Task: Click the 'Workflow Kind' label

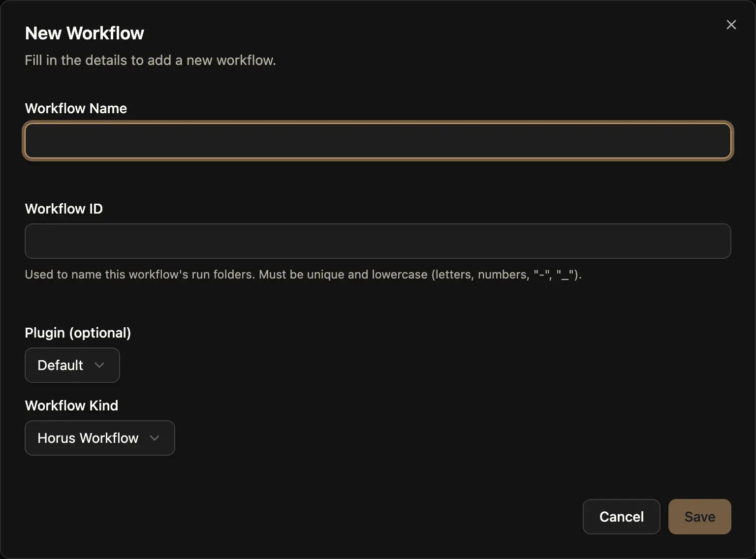Action: click(72, 405)
